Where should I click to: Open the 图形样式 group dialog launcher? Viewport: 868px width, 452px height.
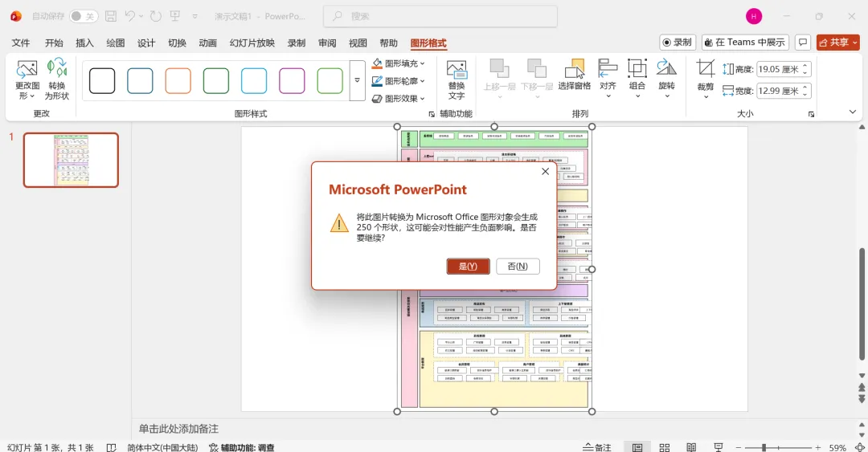coord(432,115)
